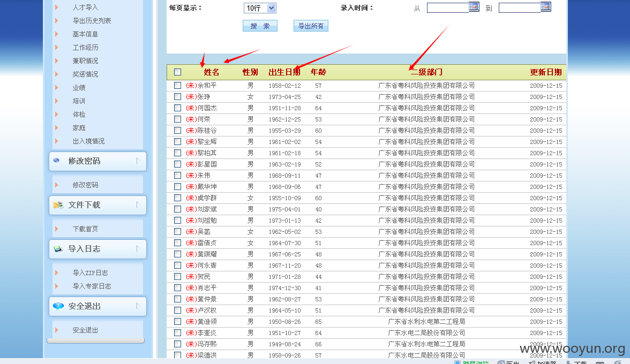The image size is (630, 364).
Task: Click the arrow bullet beside 基本信息
Action: [56, 34]
